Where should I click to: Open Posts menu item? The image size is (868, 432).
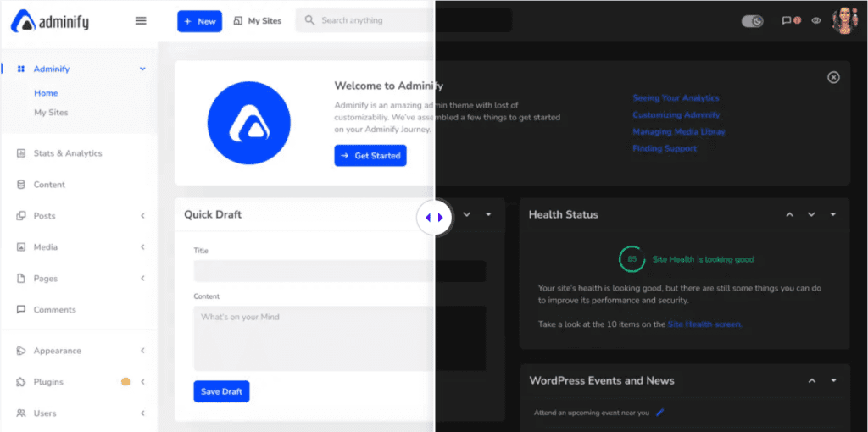point(44,216)
